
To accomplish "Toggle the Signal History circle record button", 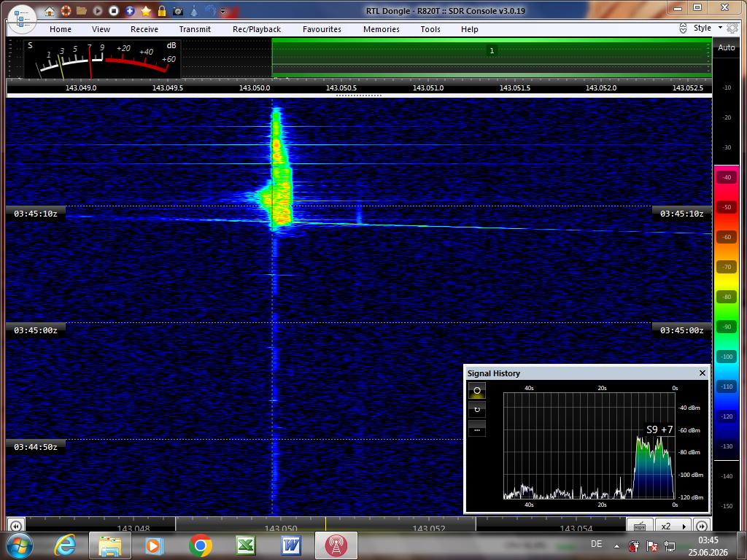I will [x=477, y=391].
